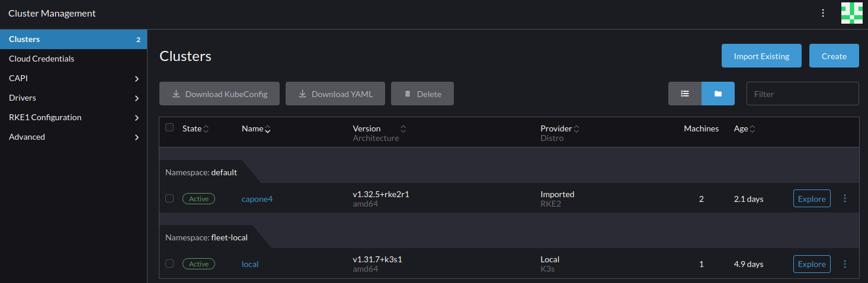868x283 pixels.
Task: Tick the checkbox for capone4 cluster
Action: (169, 198)
